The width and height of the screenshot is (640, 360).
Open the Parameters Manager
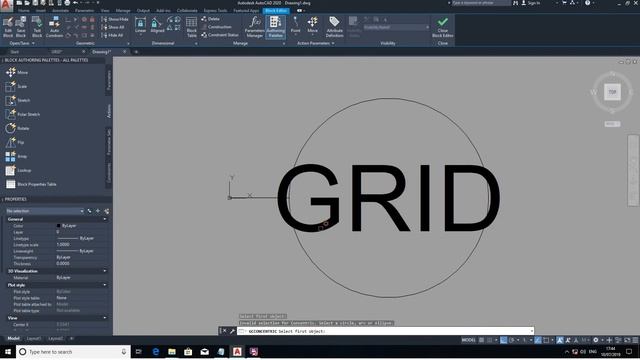[x=254, y=27]
